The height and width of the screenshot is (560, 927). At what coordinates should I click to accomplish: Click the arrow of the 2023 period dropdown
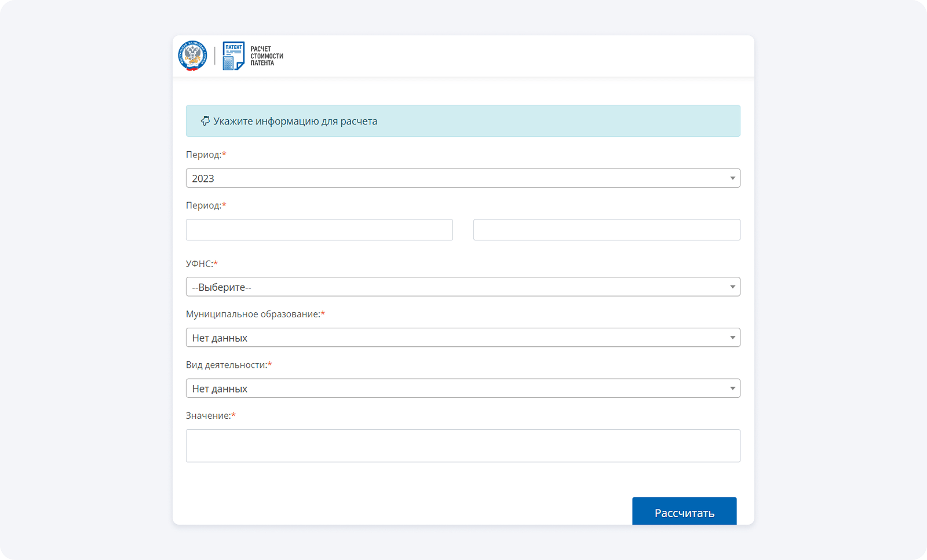tap(732, 178)
